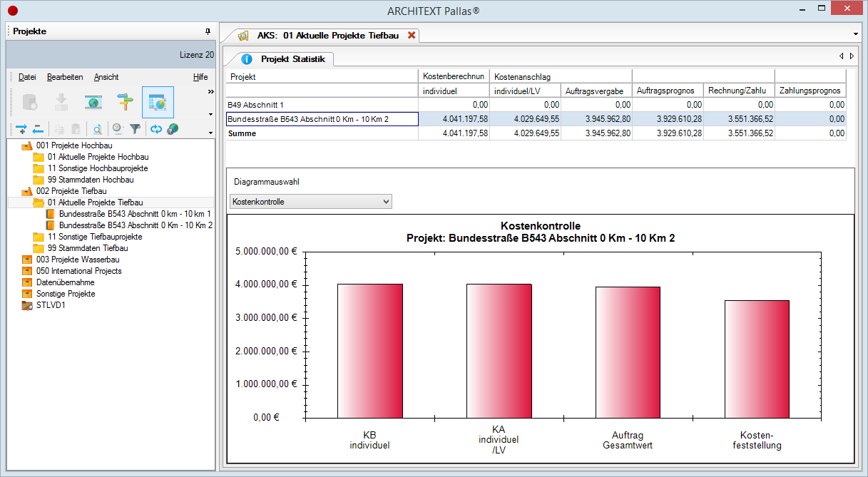
Task: Click orange book icon of B543 Abschnitt 0 Km - 10 Km 2
Action: pos(51,225)
